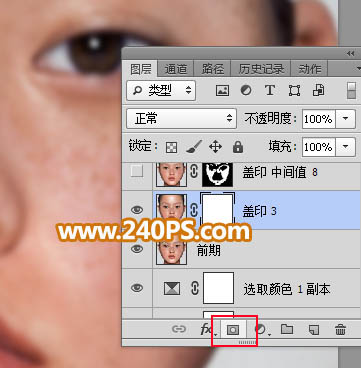
Task: Create new adjustment layer icon
Action: 262,330
